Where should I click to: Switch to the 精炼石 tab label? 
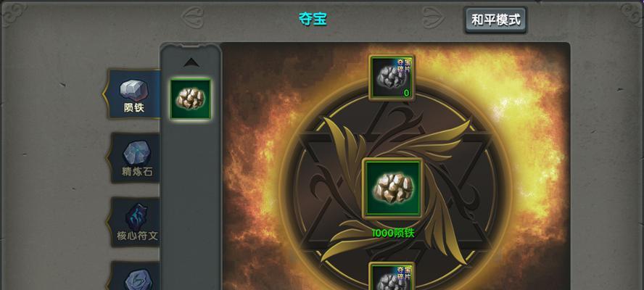click(137, 172)
